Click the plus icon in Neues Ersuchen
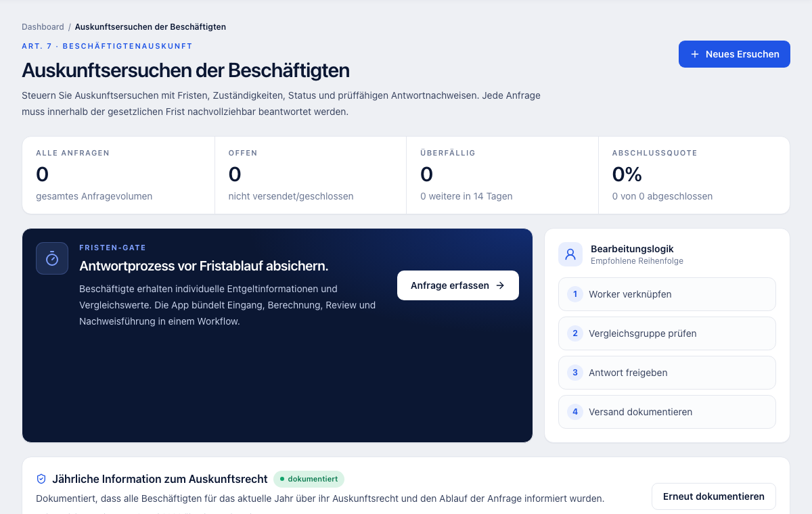This screenshot has width=812, height=514. coord(694,54)
